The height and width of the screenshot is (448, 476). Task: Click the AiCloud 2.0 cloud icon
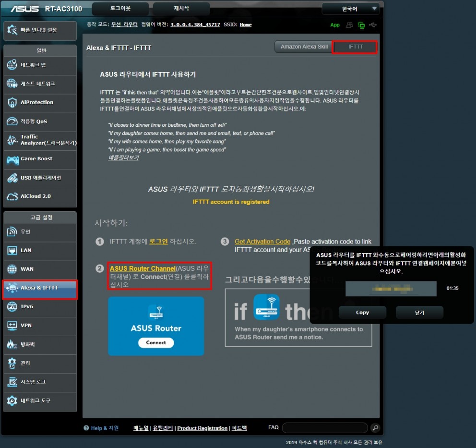[12, 196]
